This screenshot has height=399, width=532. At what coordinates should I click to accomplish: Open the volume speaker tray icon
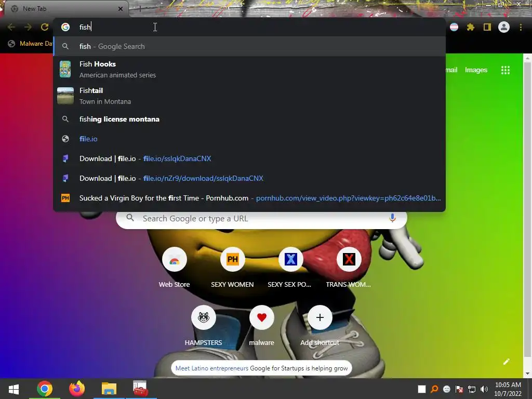point(484,389)
